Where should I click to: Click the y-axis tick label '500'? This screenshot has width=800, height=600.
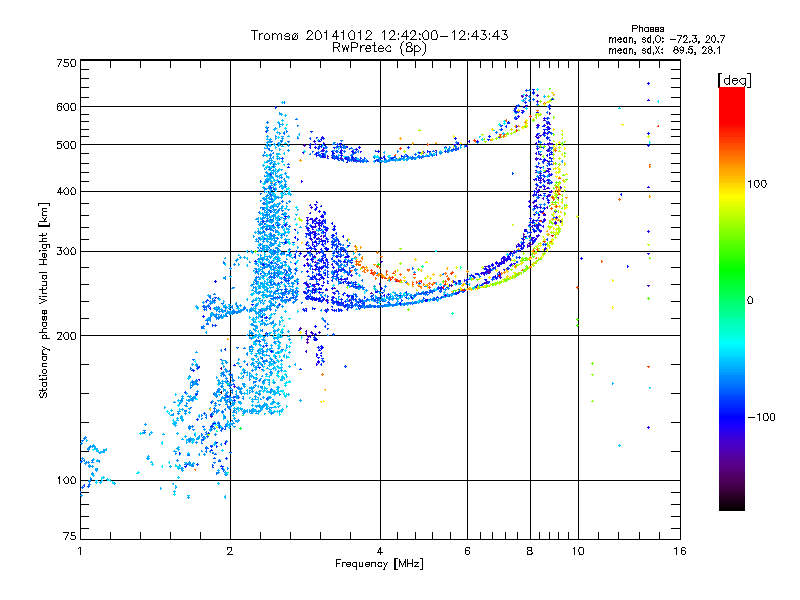(67, 145)
